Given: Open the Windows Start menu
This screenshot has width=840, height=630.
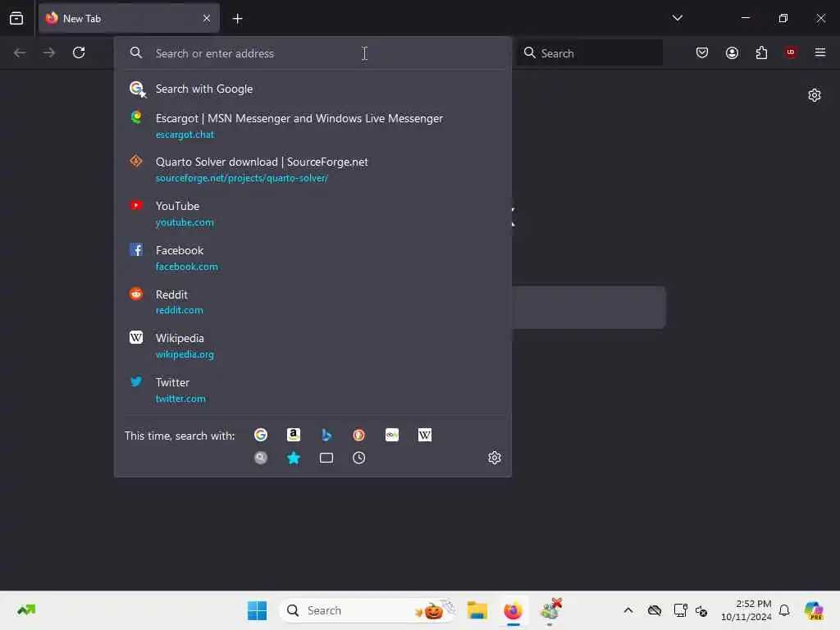Looking at the screenshot, I should [x=257, y=610].
